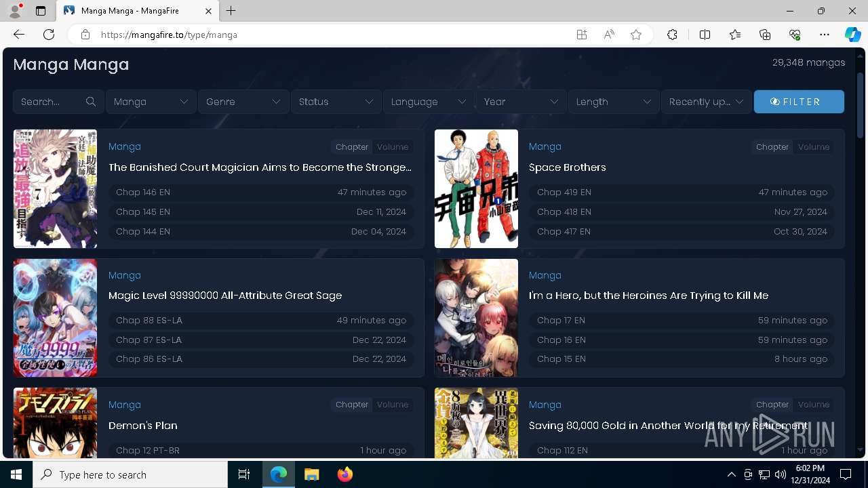Select Volume for Saving 80,000 Gold

coord(813,405)
